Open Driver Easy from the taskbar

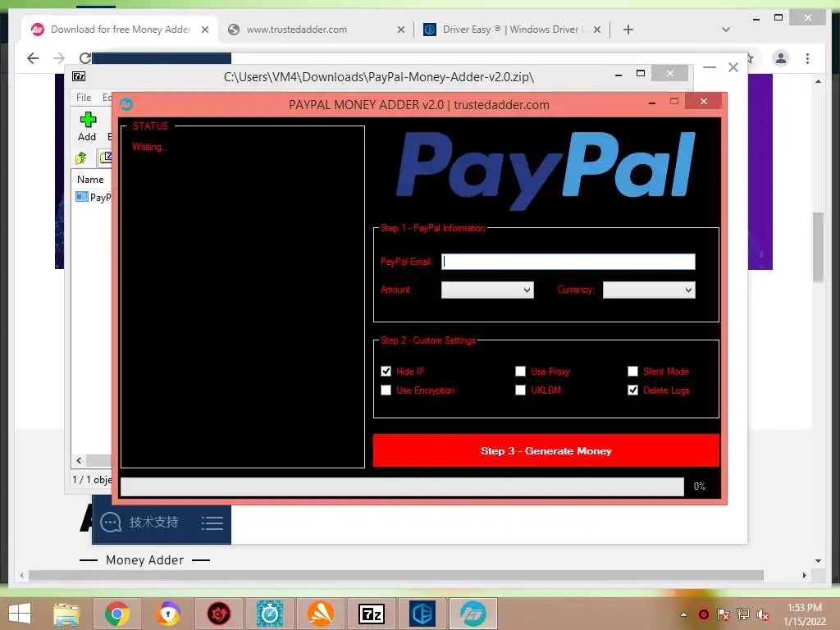(x=422, y=614)
